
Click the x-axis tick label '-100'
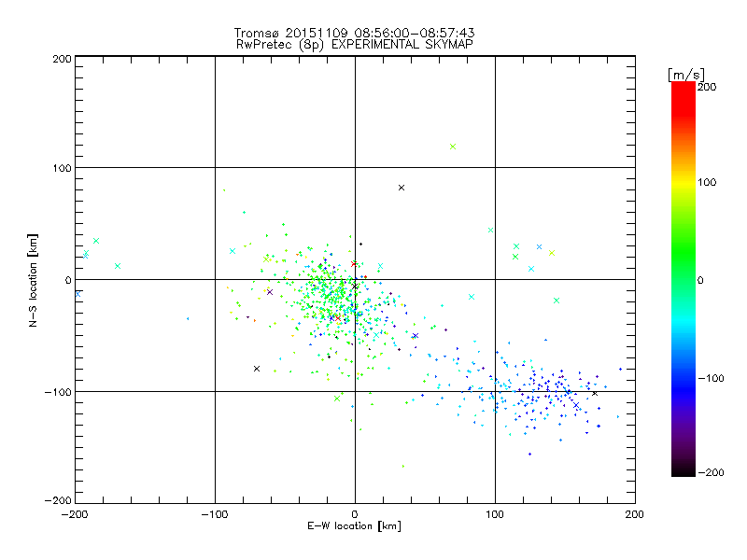point(215,514)
